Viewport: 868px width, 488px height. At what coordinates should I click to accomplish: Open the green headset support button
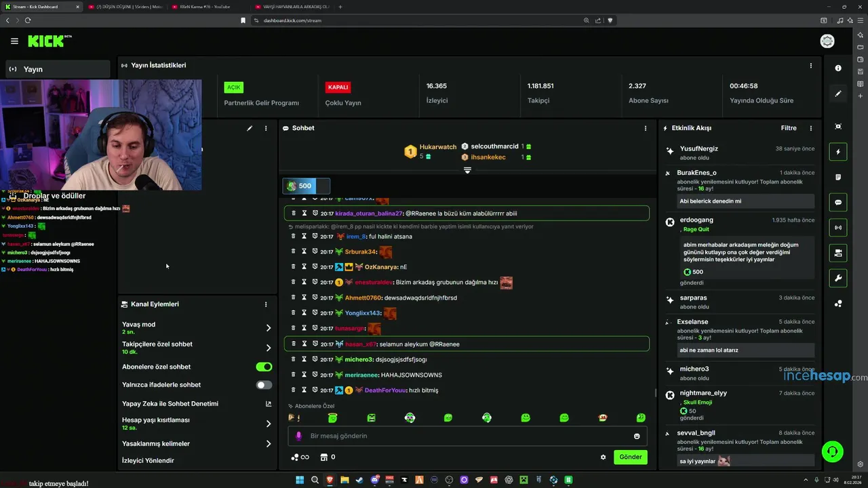pyautogui.click(x=832, y=451)
